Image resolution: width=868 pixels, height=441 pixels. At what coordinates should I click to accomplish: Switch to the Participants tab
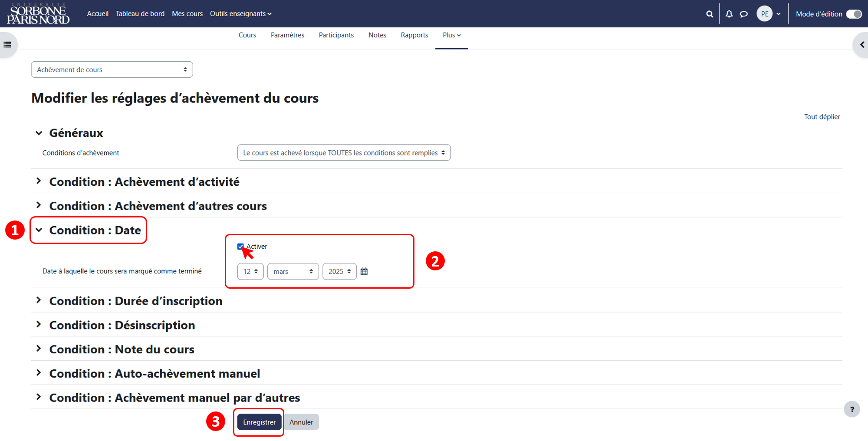[x=336, y=35]
